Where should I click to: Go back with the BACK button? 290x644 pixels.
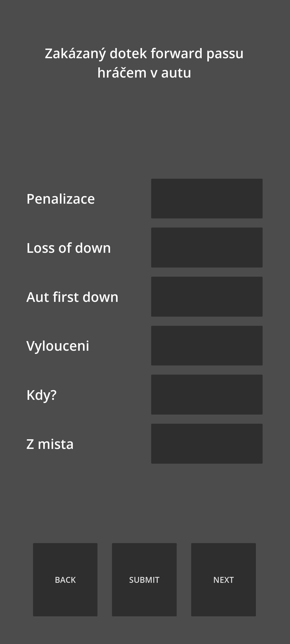[65, 580]
